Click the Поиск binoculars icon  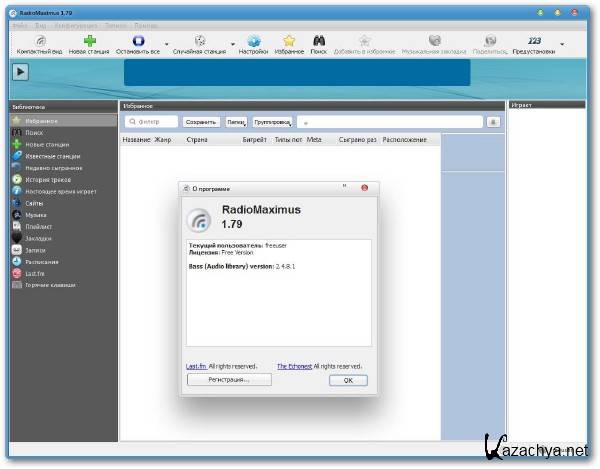319,42
